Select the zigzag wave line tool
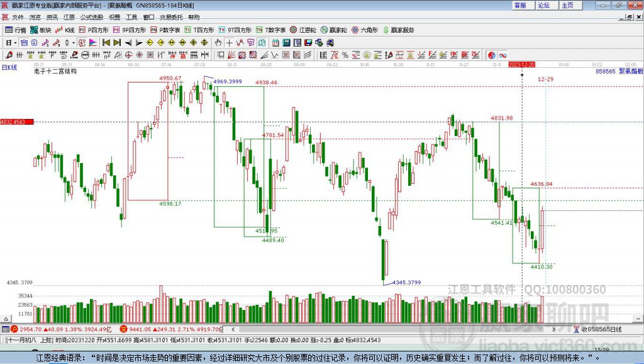644x364 pixels. click(274, 55)
